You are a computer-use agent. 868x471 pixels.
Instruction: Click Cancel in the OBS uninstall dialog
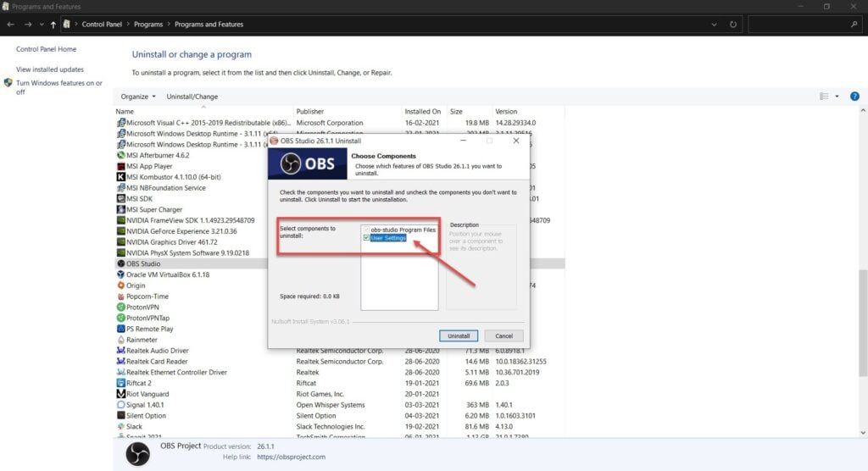(x=504, y=336)
